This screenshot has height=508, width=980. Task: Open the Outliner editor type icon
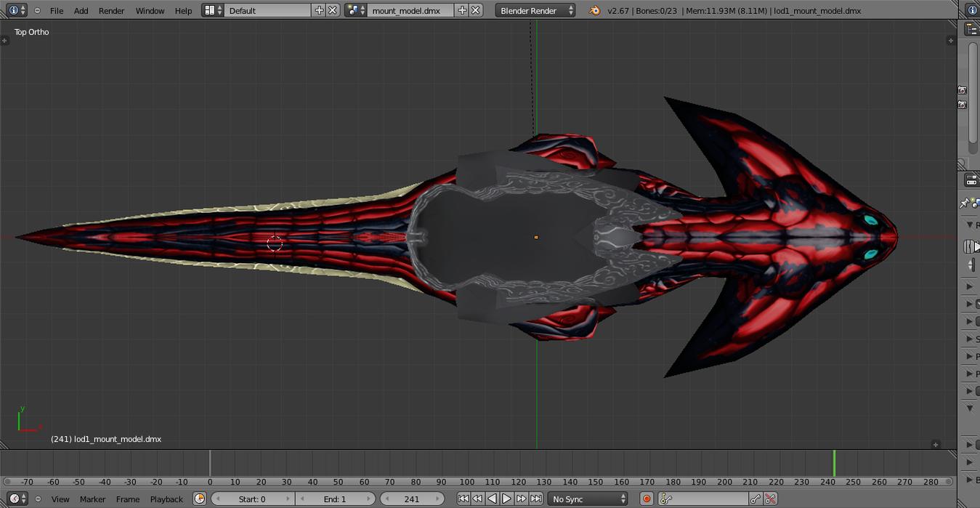pos(971,30)
